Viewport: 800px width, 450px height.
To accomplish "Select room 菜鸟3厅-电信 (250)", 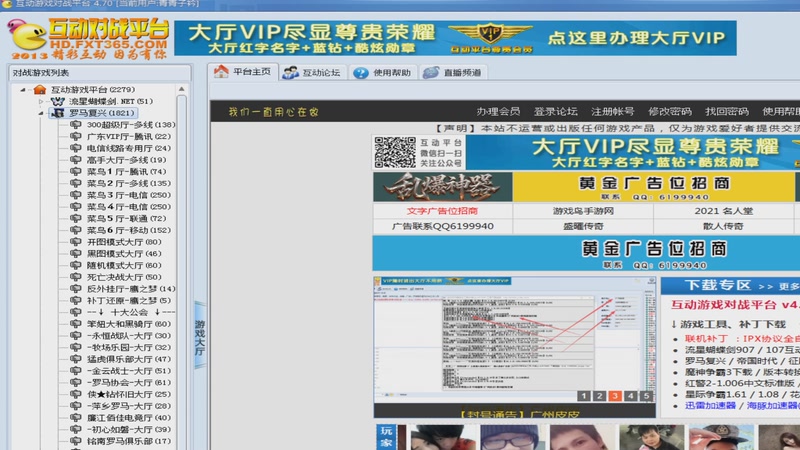I will pos(129,195).
